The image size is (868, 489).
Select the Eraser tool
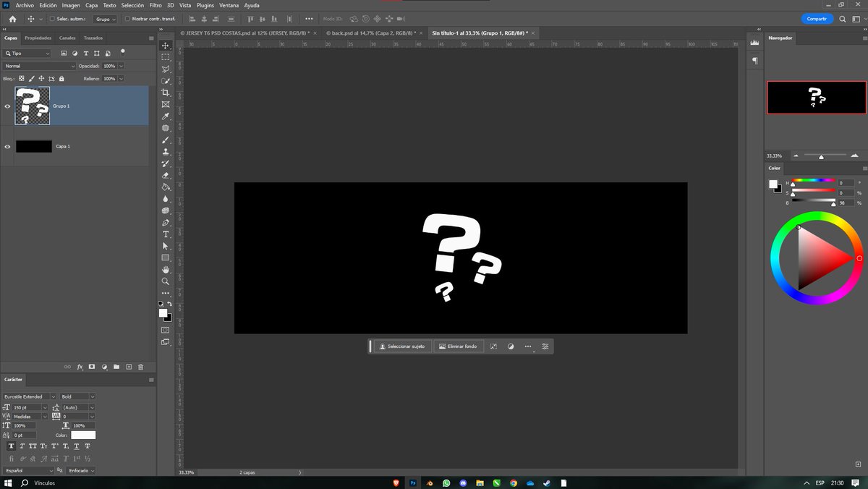166,175
